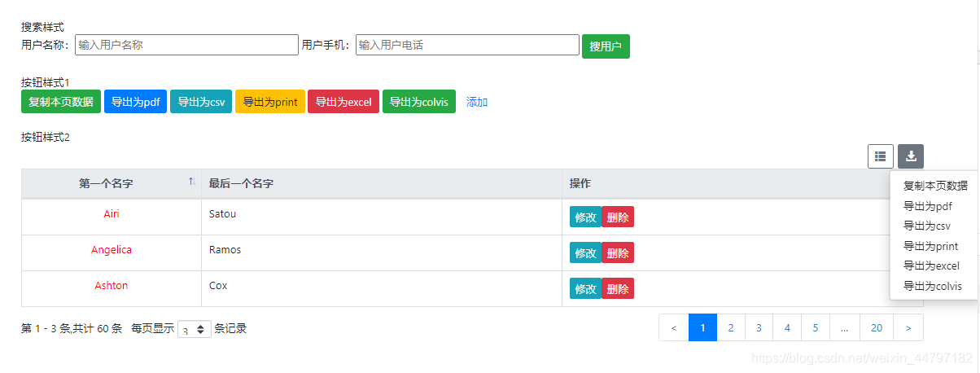Click the blue 导出为pdf button
The height and width of the screenshot is (373, 980).
point(136,102)
